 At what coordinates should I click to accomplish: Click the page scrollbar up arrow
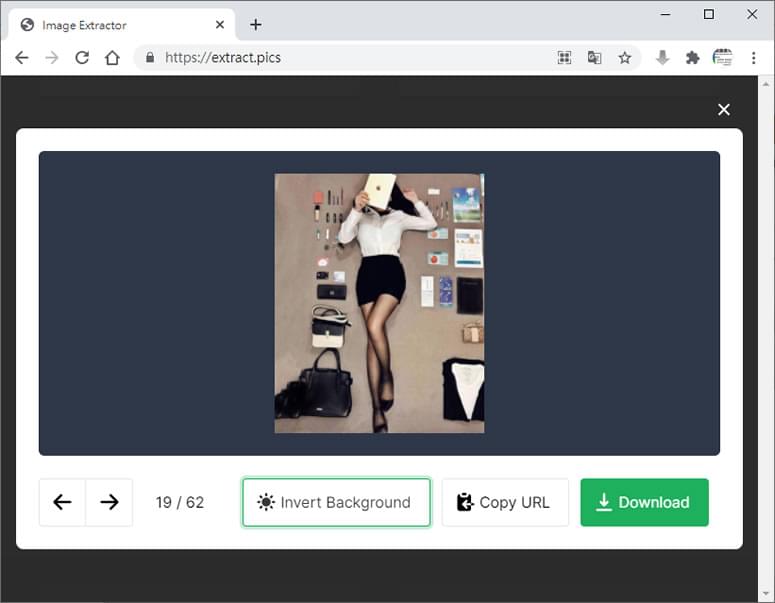[x=766, y=84]
